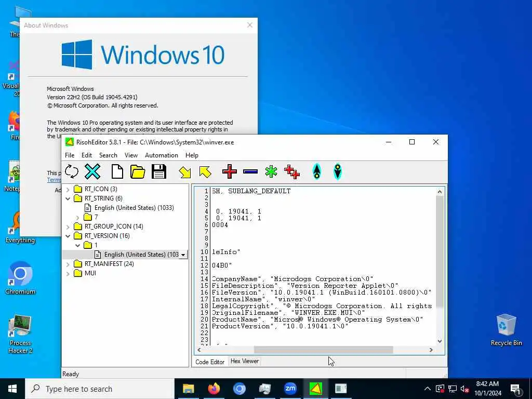The height and width of the screenshot is (399, 532).
Task: Switch to the Code Editor tab
Action: [210, 362]
